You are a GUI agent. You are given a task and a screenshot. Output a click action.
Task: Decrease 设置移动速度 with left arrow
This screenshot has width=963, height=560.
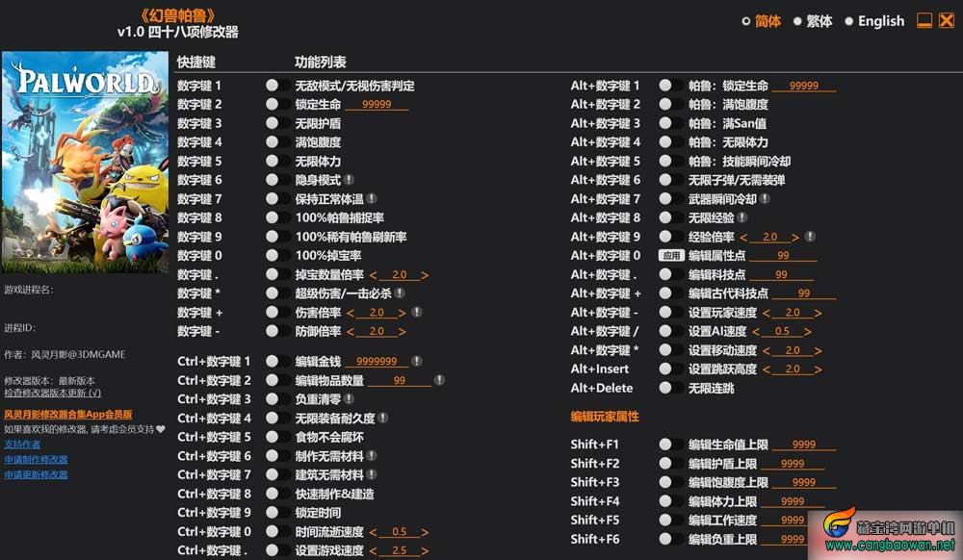pyautogui.click(x=767, y=351)
